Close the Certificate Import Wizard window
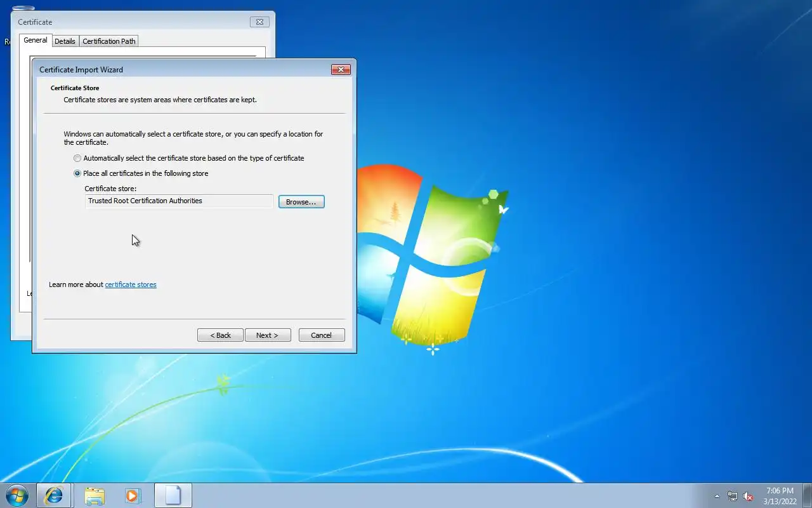The image size is (812, 508). point(341,70)
